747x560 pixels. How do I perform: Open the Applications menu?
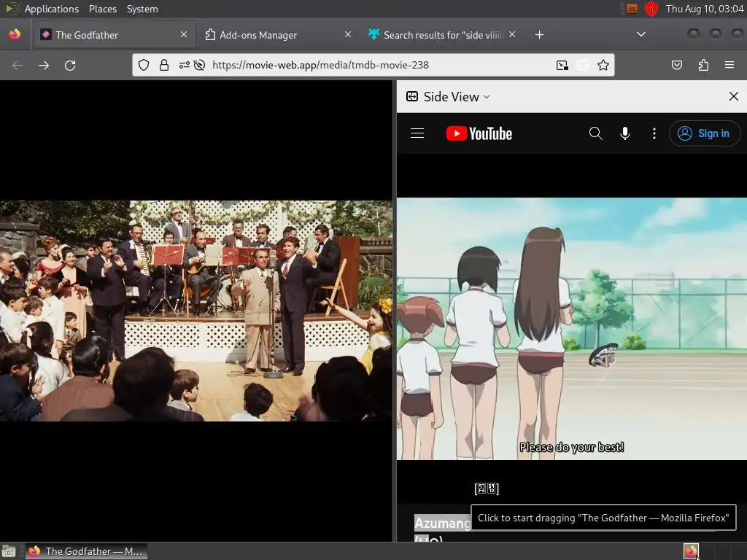pyautogui.click(x=52, y=9)
